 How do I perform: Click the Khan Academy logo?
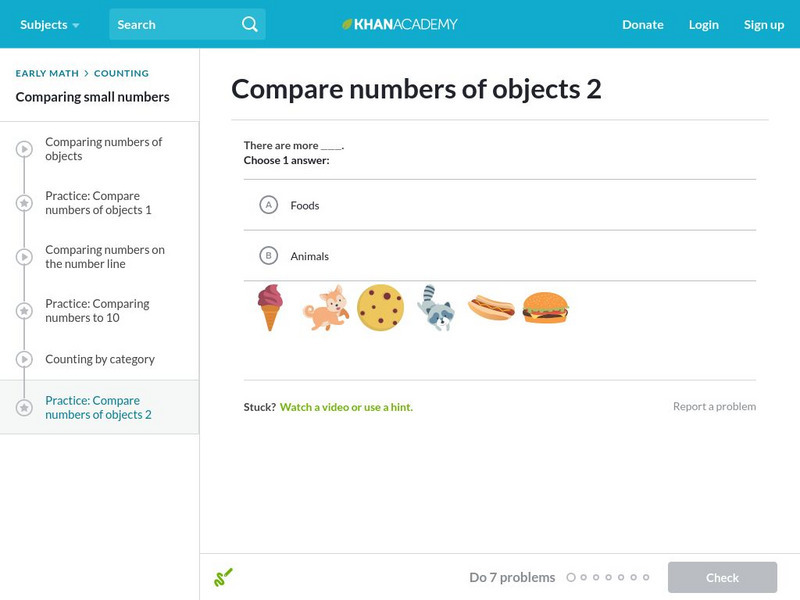click(400, 24)
